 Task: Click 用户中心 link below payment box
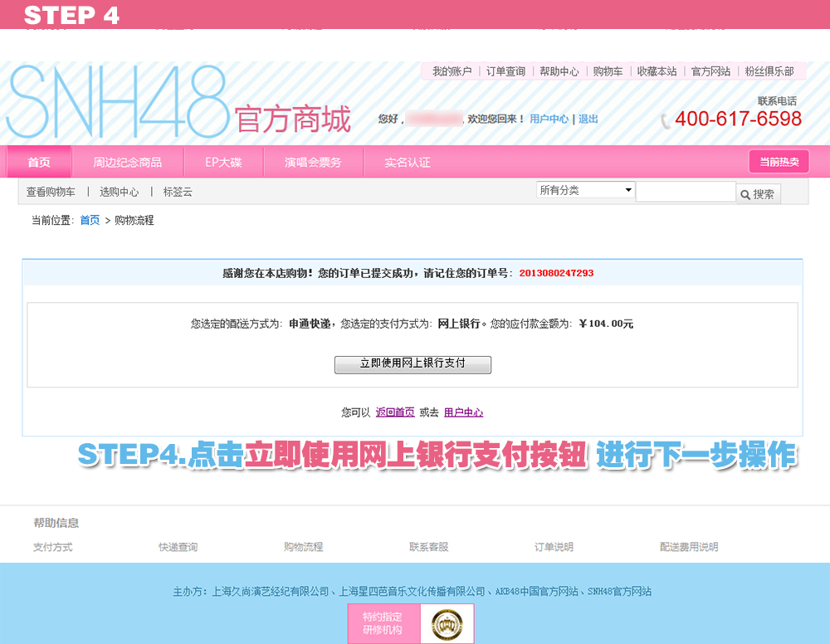click(x=463, y=412)
